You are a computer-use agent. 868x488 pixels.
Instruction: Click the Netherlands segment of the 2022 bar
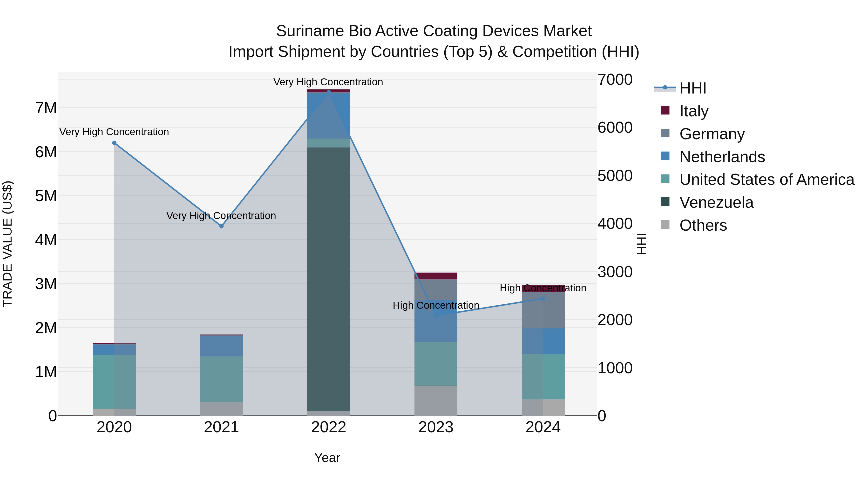coord(329,115)
